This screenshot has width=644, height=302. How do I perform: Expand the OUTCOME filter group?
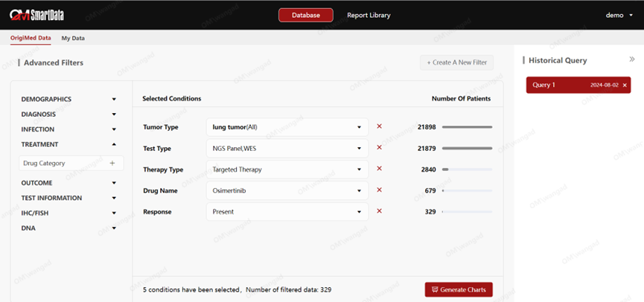pyautogui.click(x=114, y=183)
